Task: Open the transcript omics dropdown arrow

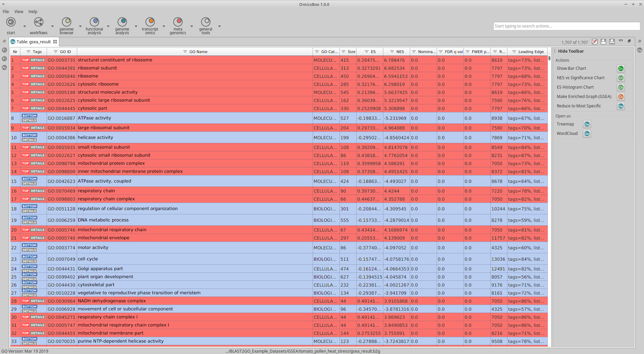Action: [164, 26]
